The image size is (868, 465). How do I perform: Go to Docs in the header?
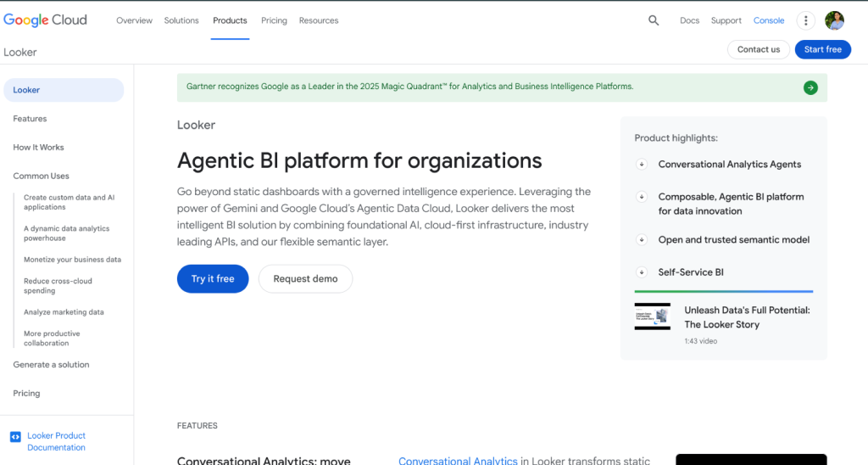pyautogui.click(x=689, y=20)
